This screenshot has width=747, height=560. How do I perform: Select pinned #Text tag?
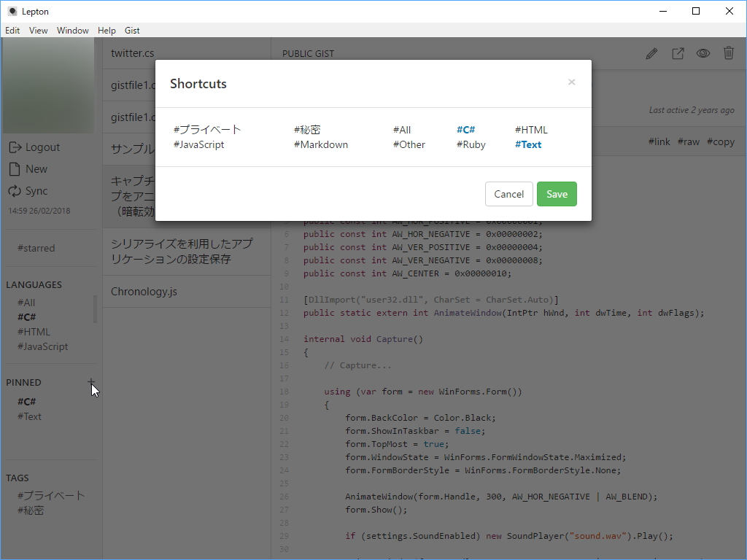click(x=29, y=416)
